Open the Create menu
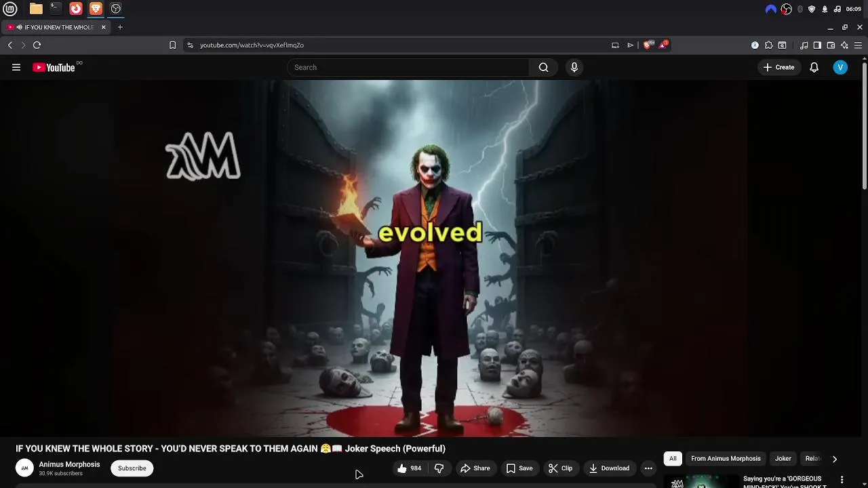868x488 pixels. [x=778, y=67]
